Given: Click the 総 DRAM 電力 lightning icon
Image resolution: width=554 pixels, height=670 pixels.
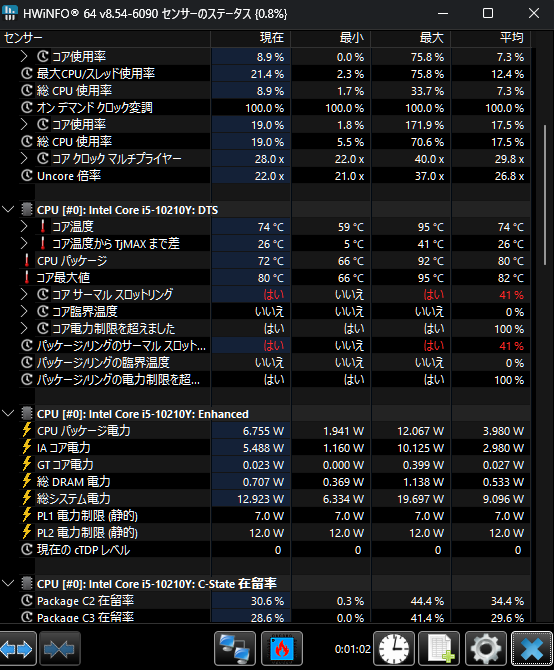Looking at the screenshot, I should pos(27,482).
